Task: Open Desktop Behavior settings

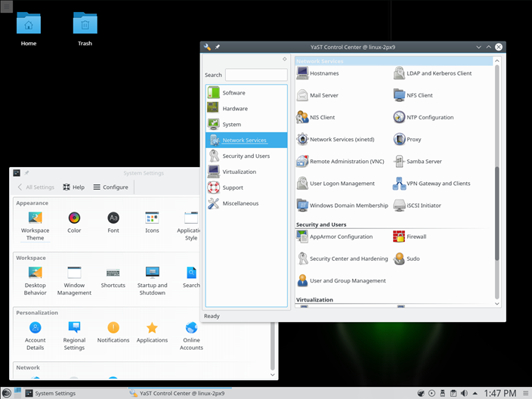Action: [36, 281]
